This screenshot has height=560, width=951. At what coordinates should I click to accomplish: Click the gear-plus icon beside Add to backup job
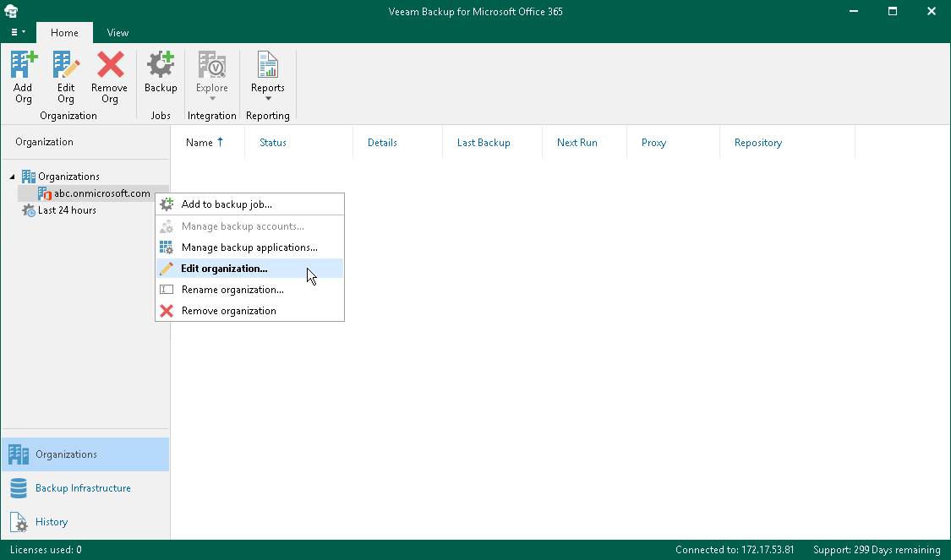(167, 204)
